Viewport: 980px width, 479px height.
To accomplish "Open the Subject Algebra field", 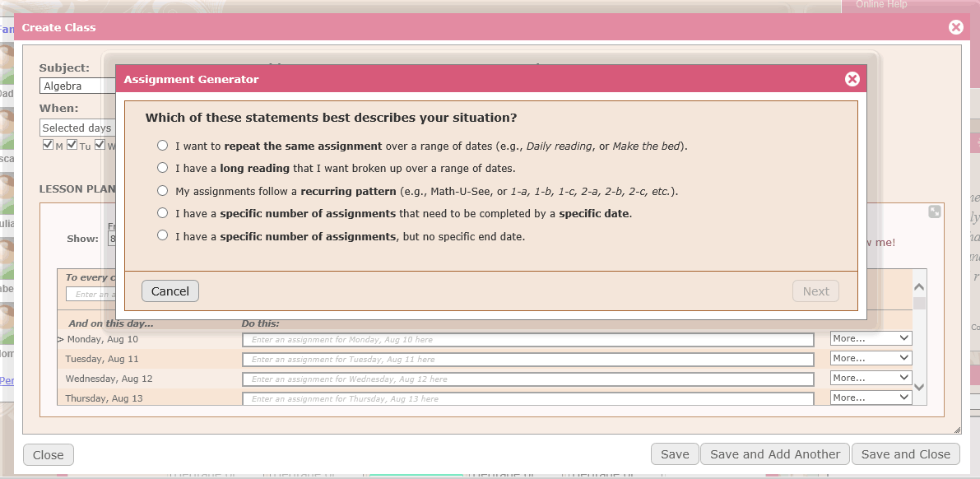I will 77,86.
